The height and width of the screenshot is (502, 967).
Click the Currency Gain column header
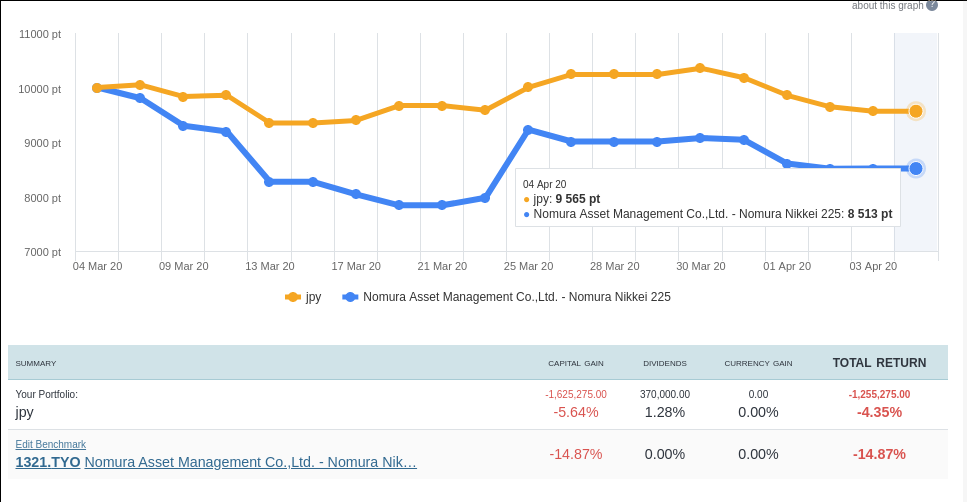click(758, 363)
